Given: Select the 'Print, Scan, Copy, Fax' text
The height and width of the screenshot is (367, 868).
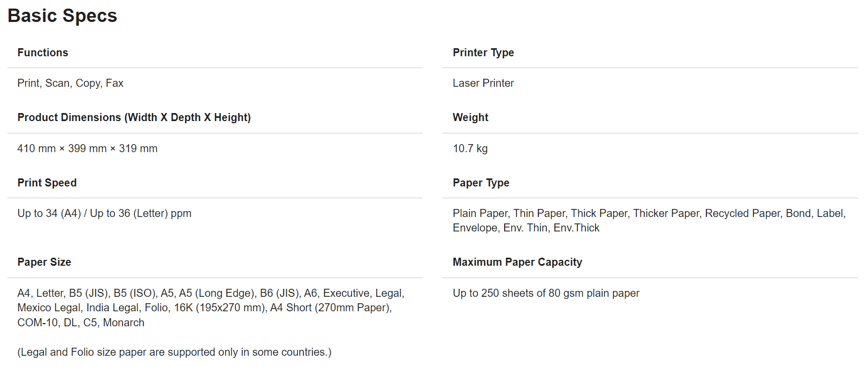Looking at the screenshot, I should pyautogui.click(x=70, y=83).
